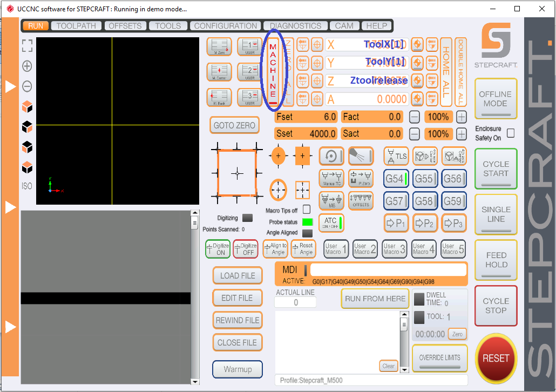Click Reset Angle
This screenshot has height=392, width=556.
coord(303,249)
